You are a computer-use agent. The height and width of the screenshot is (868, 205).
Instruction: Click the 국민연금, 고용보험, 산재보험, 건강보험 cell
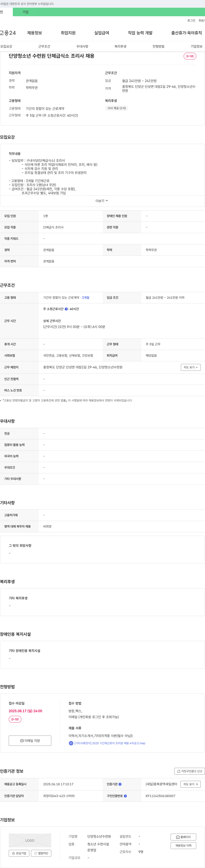[x=68, y=356]
